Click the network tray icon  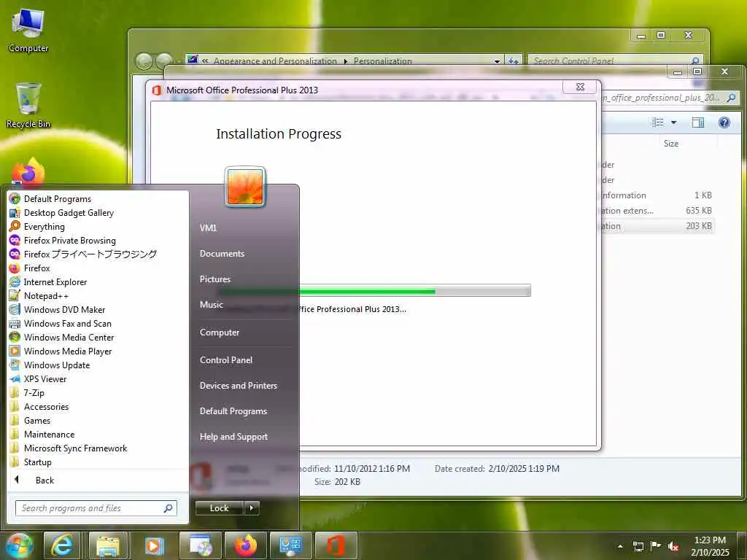click(638, 546)
